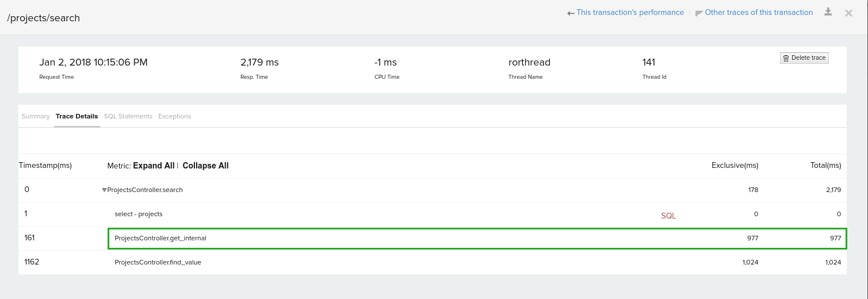Screen dimensions: 868x299
Task: Click the Timestamp(ms) column header
Action: [x=45, y=166]
